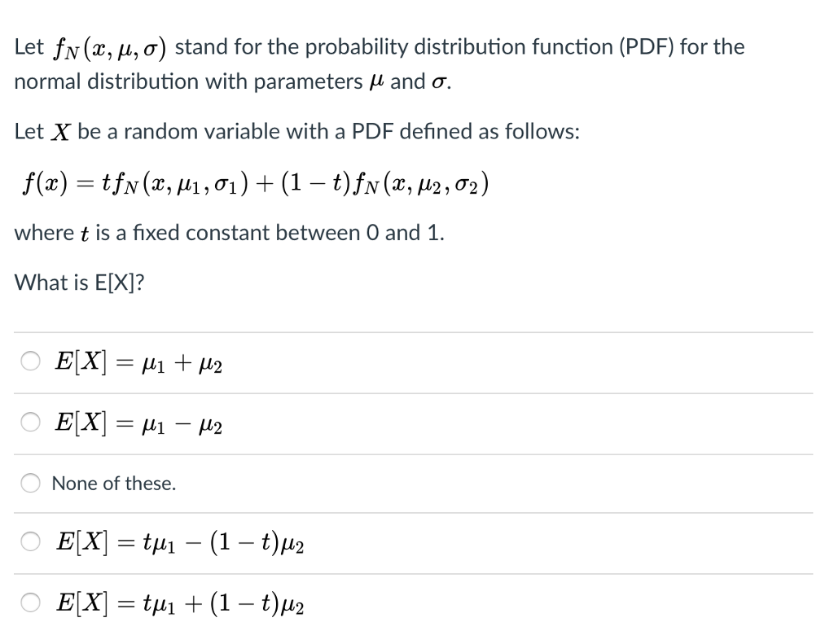Click the divider area between answer options
834x644 pixels.
[407, 392]
